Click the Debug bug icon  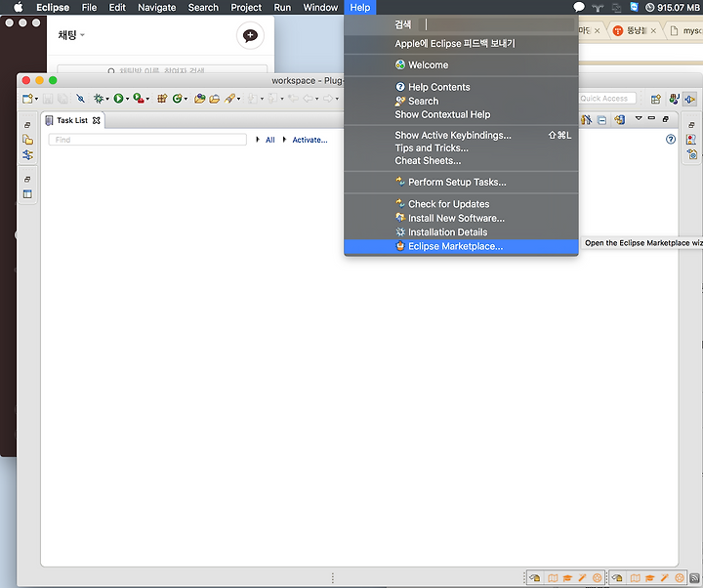point(99,99)
